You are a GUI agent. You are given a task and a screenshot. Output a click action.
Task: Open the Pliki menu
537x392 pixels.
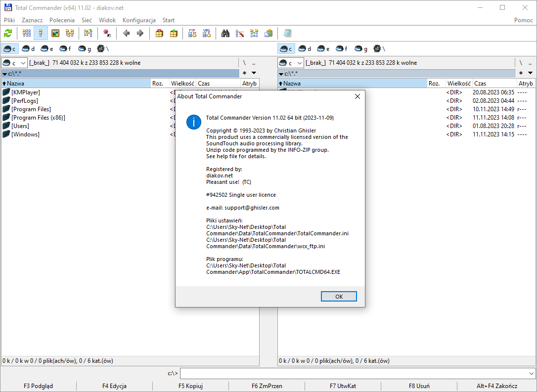[x=9, y=20]
